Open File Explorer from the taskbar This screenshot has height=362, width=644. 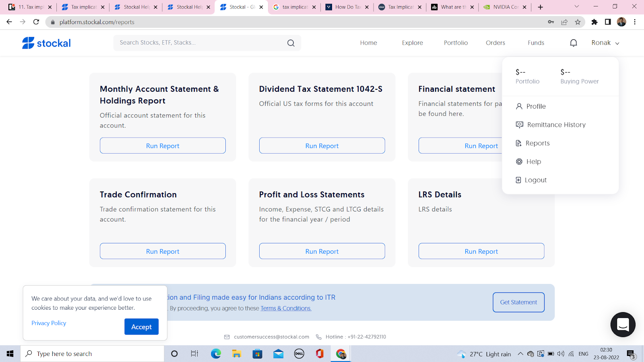point(237,354)
